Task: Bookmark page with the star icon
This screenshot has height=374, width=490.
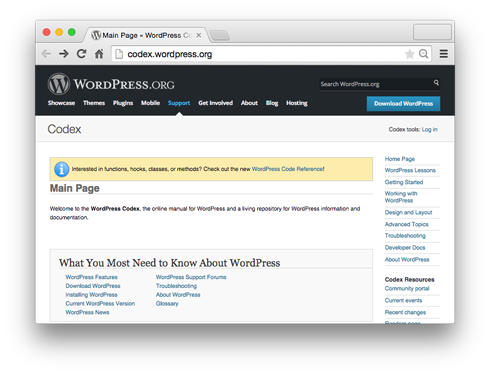Action: [x=409, y=54]
